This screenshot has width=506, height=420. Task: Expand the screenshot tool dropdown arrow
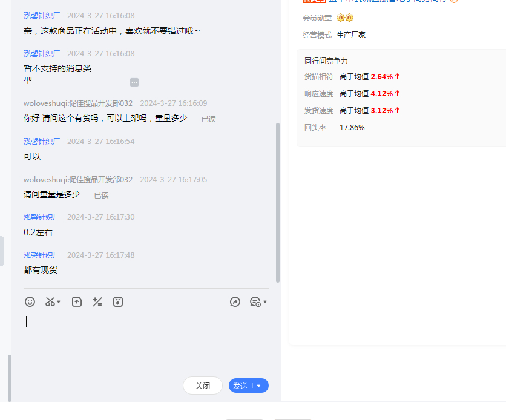pos(59,302)
